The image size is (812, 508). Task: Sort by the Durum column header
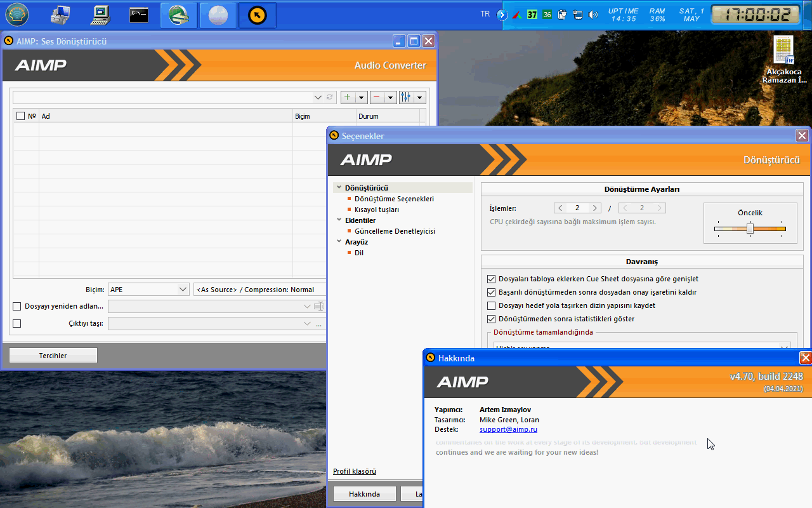[388, 116]
